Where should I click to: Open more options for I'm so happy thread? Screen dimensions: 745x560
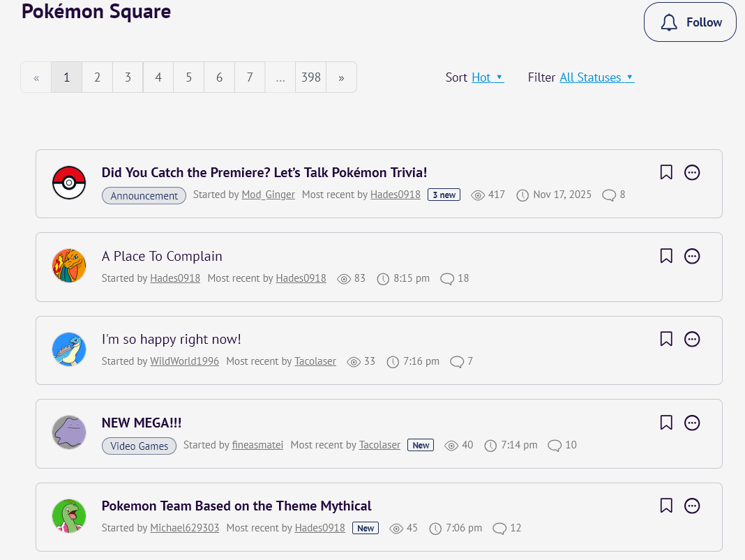(692, 340)
